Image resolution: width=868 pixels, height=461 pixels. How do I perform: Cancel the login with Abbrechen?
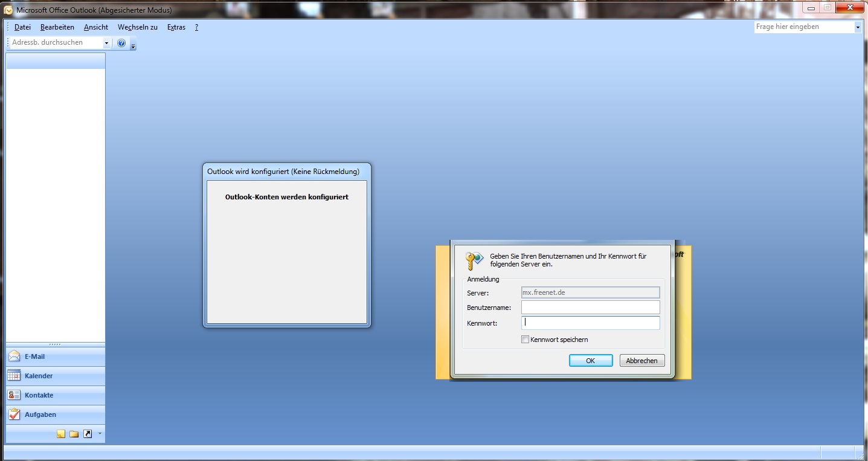click(641, 361)
